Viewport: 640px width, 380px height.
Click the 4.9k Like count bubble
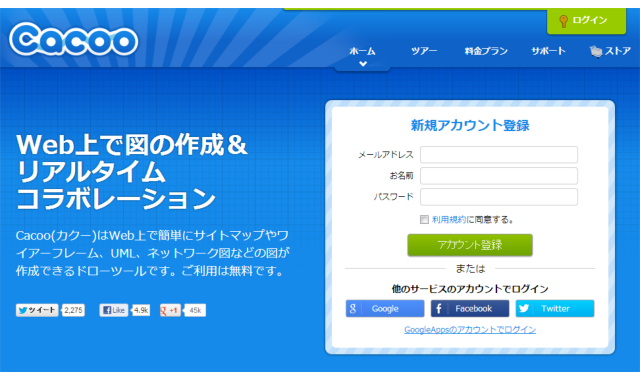point(140,310)
